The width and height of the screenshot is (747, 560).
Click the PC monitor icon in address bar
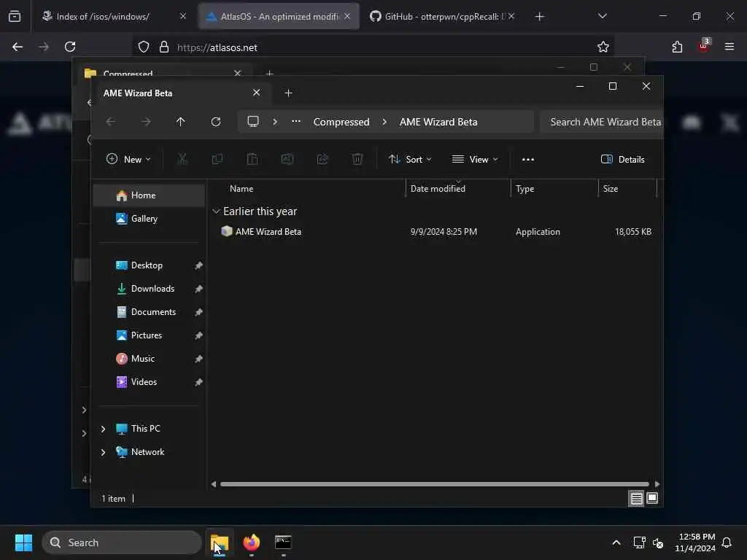[253, 122]
